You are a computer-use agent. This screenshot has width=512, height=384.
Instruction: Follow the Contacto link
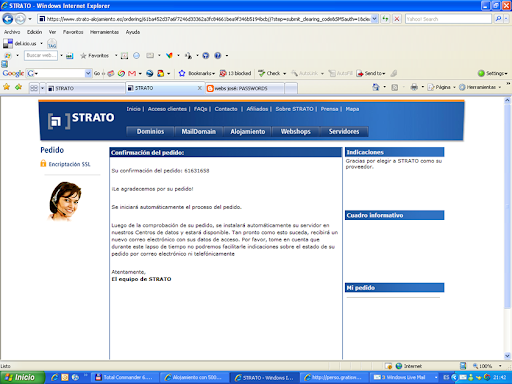pyautogui.click(x=226, y=109)
